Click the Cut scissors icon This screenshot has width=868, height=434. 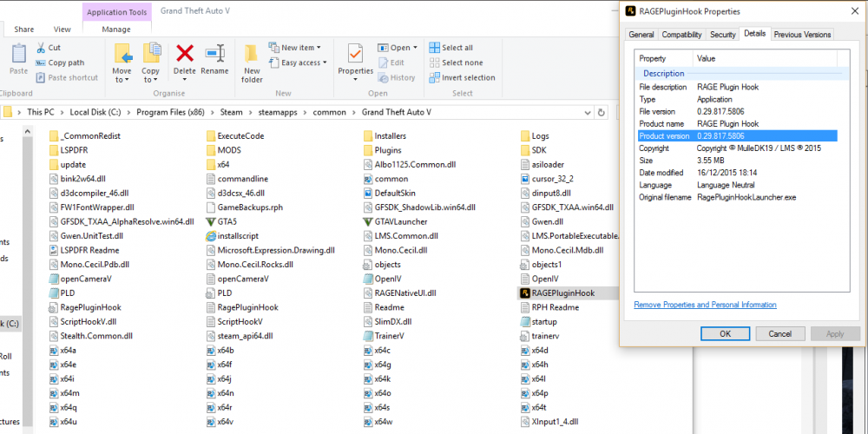[x=41, y=48]
